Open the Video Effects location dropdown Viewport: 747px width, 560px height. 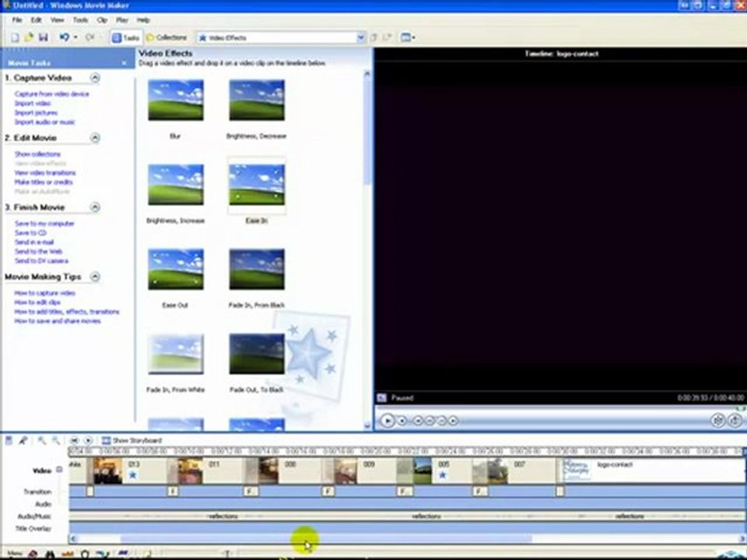tap(360, 37)
